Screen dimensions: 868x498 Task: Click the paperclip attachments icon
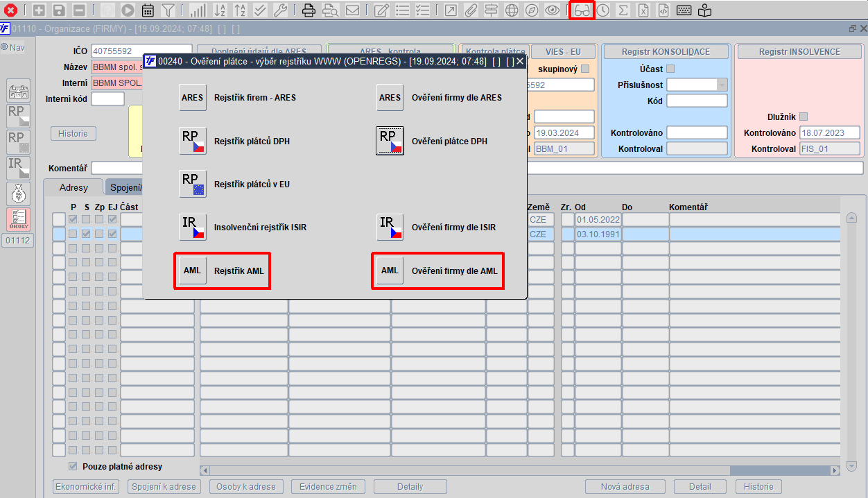click(471, 10)
